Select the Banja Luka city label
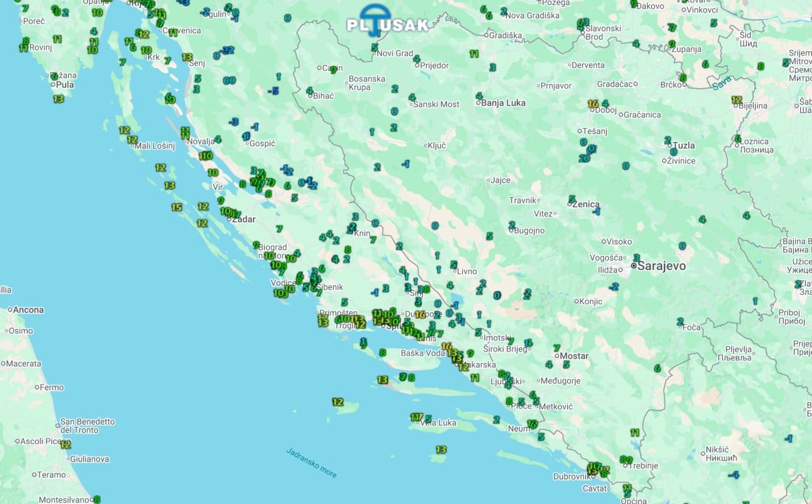The width and height of the screenshot is (812, 504). click(503, 103)
